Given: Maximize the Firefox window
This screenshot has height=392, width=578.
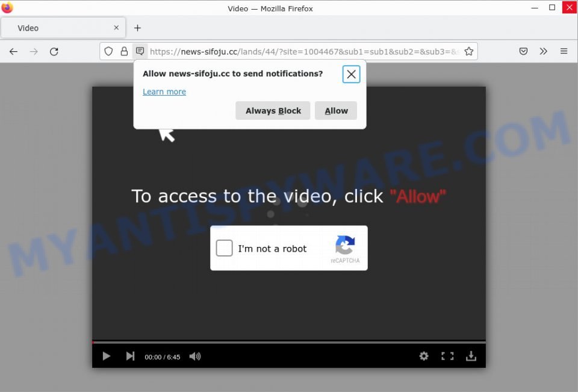Looking at the screenshot, I should tap(552, 7).
